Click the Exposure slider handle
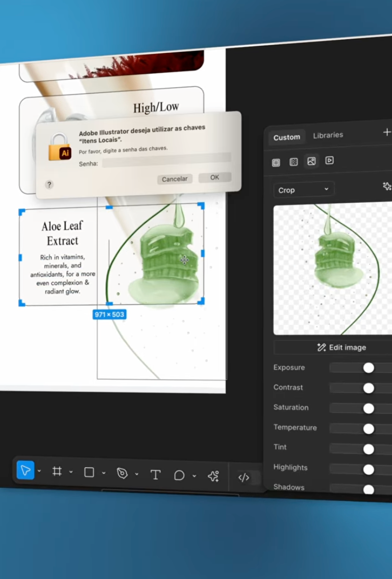 point(369,368)
